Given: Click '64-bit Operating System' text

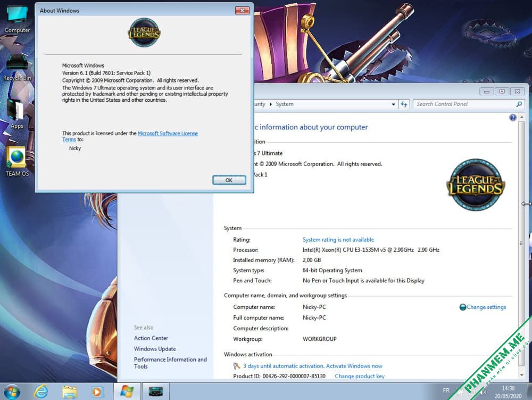Looking at the screenshot, I should pyautogui.click(x=332, y=270).
